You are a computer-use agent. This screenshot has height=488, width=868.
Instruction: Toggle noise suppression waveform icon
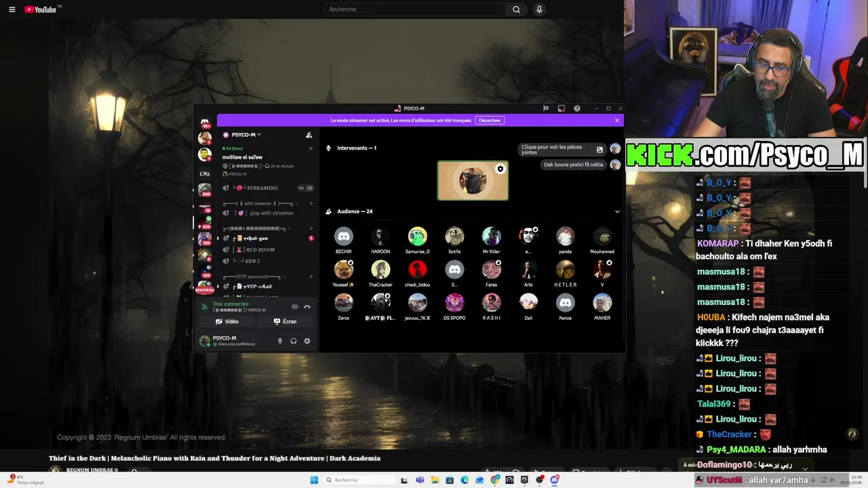tap(294, 307)
